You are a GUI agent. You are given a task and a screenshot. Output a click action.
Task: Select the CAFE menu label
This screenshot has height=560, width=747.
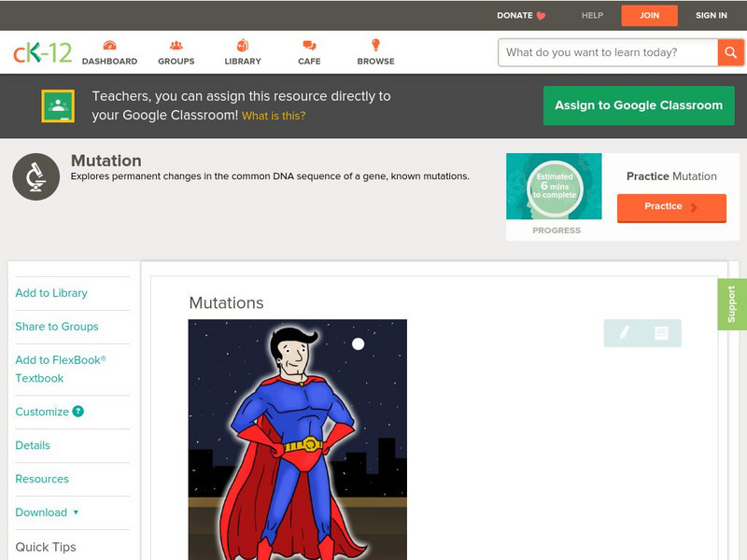pyautogui.click(x=309, y=62)
